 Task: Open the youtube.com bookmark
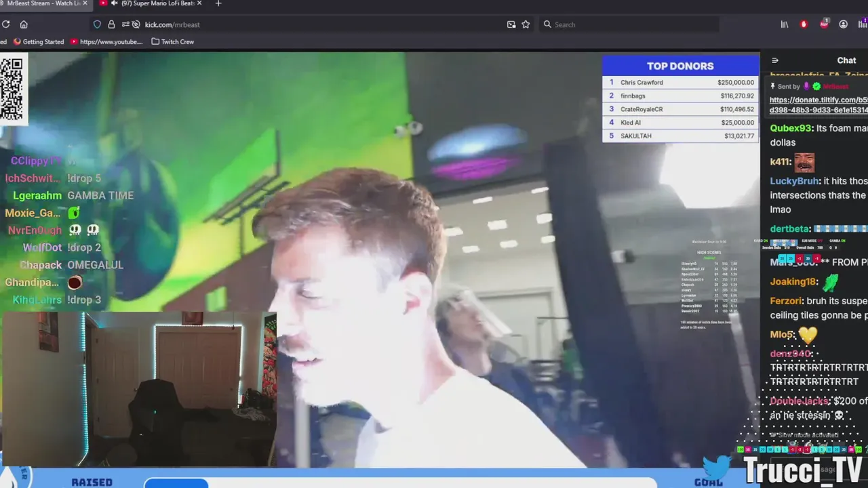pyautogui.click(x=106, y=42)
